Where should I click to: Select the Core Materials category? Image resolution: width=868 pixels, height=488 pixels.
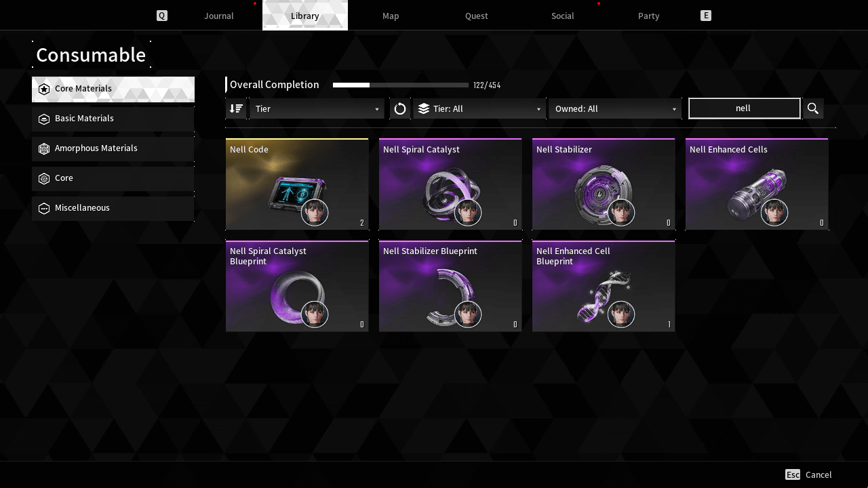pos(113,89)
